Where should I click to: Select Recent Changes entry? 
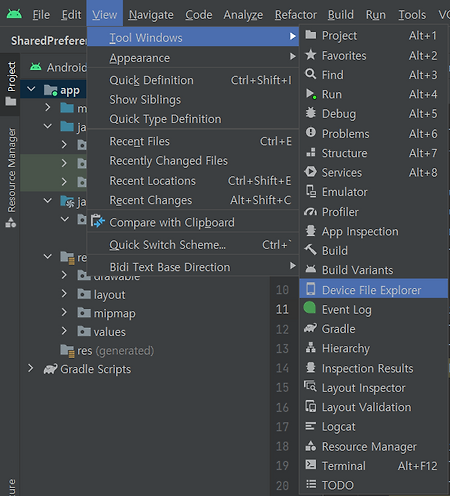193,200
